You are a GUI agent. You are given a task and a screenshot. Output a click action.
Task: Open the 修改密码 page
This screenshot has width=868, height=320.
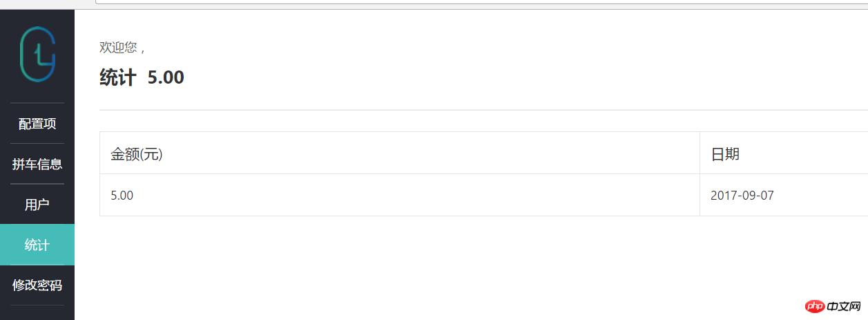(37, 285)
